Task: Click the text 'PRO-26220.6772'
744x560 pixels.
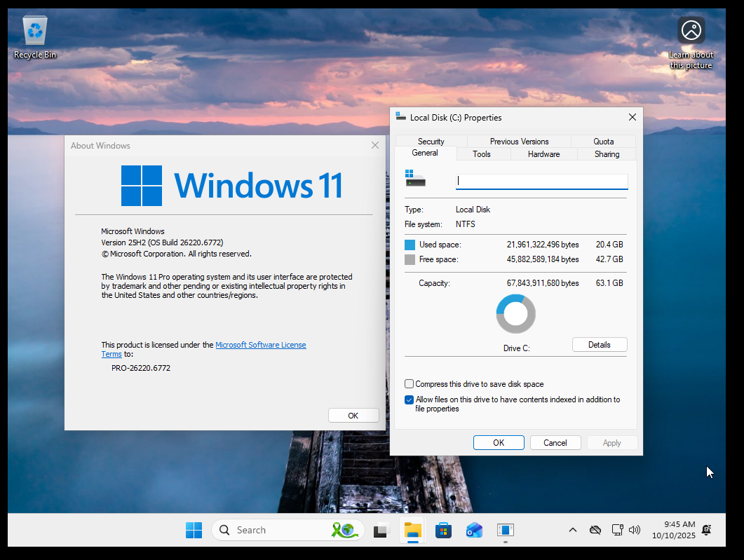Action: pyautogui.click(x=141, y=368)
